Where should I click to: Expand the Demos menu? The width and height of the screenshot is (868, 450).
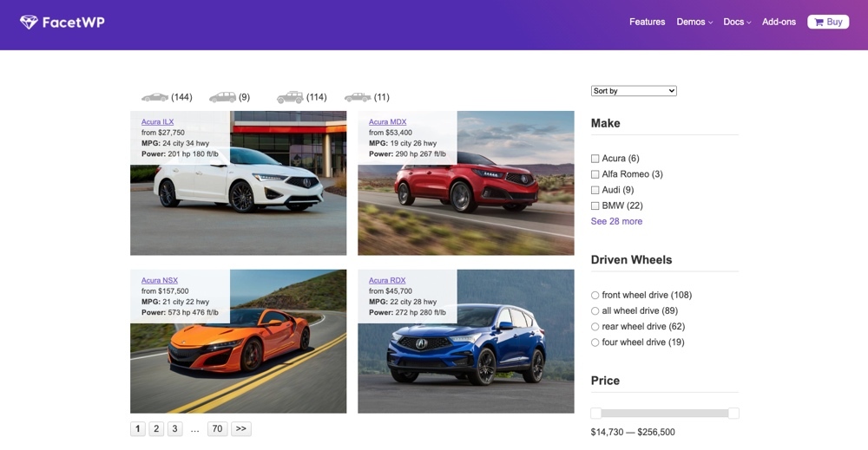point(694,23)
